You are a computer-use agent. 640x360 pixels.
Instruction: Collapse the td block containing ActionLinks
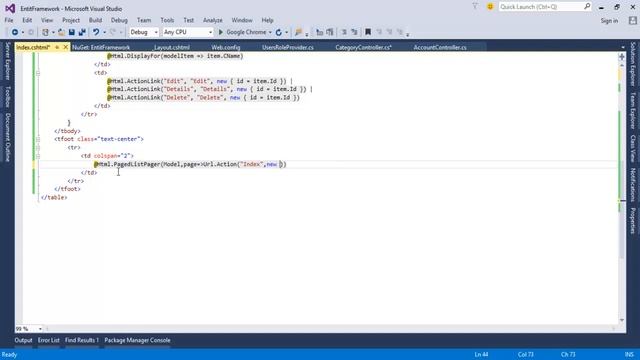coord(38,73)
